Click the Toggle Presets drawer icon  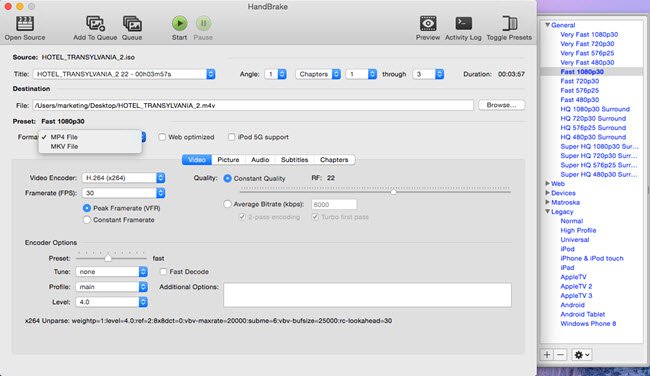point(509,23)
